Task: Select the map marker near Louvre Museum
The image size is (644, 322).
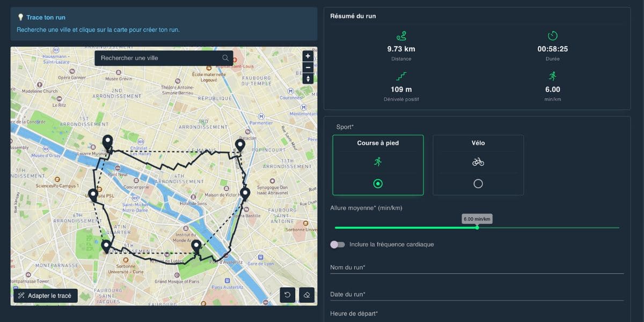Action: [108, 143]
